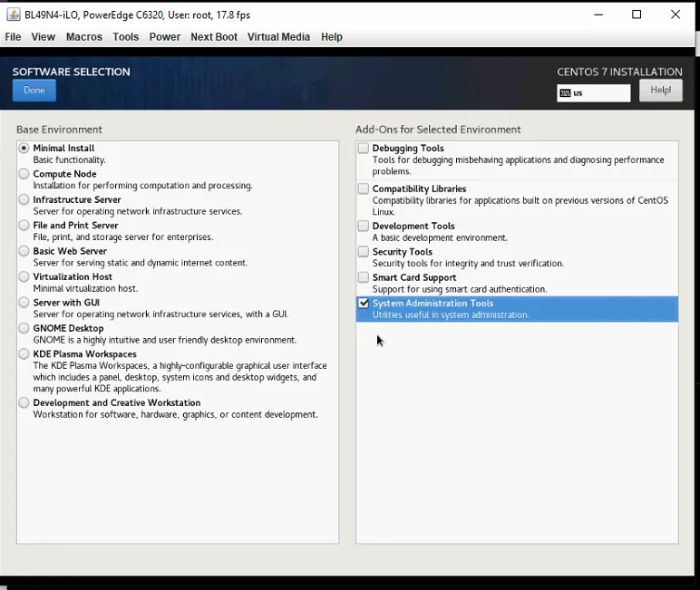
Task: Click 'Workstation for software, hardware, graphics, or content development.'
Action: tap(175, 414)
